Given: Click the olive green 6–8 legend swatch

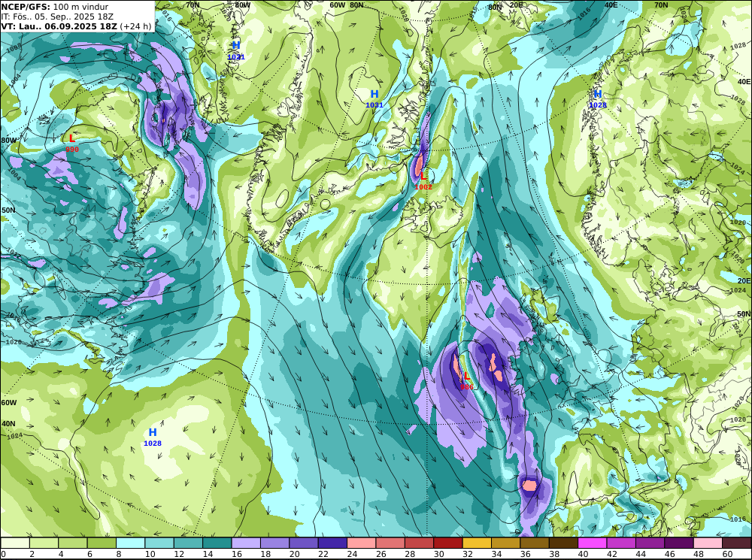Looking at the screenshot, I should click(102, 543).
